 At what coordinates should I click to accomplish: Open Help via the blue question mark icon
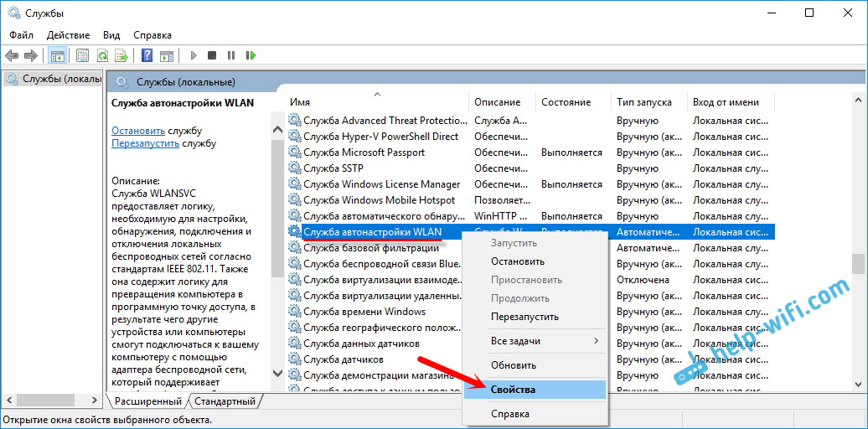pyautogui.click(x=147, y=56)
